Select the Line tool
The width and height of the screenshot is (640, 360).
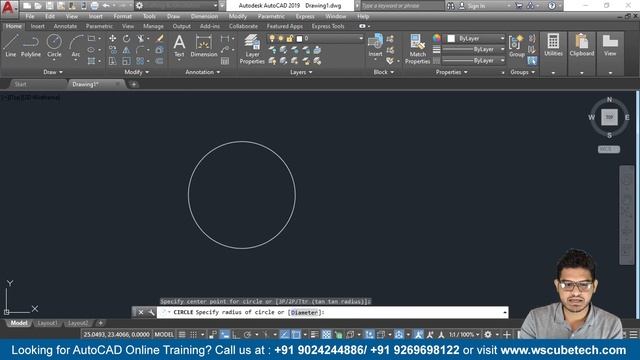11,45
